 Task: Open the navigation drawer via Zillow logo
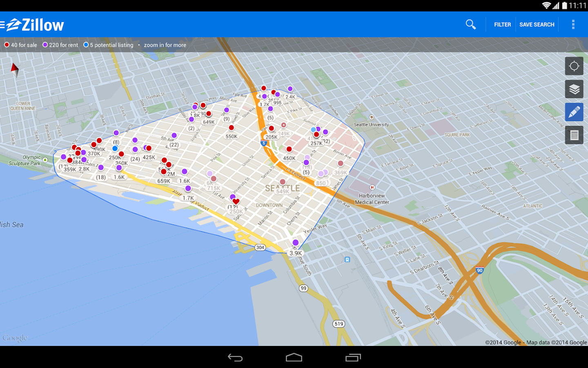point(32,25)
